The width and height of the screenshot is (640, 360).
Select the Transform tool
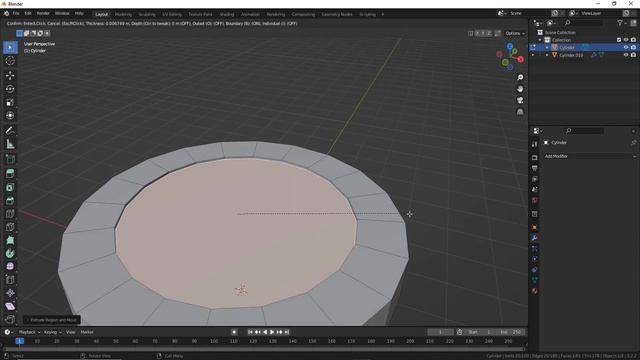coord(10,116)
